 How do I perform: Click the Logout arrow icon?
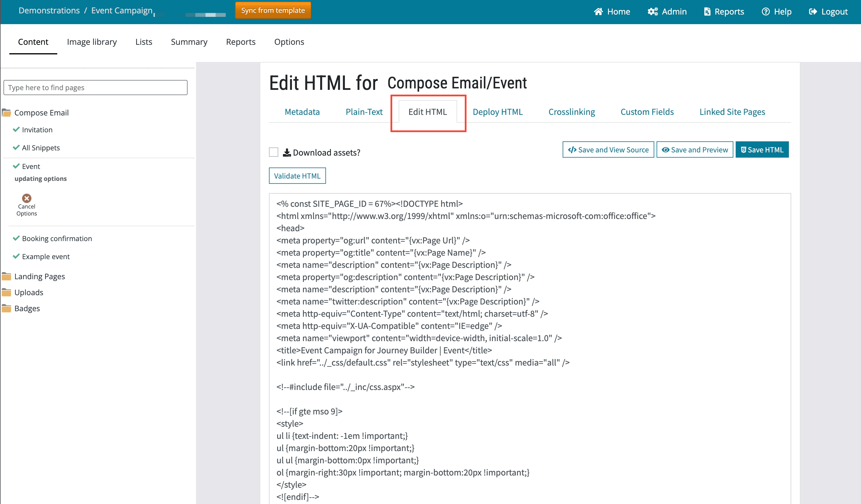click(x=813, y=12)
